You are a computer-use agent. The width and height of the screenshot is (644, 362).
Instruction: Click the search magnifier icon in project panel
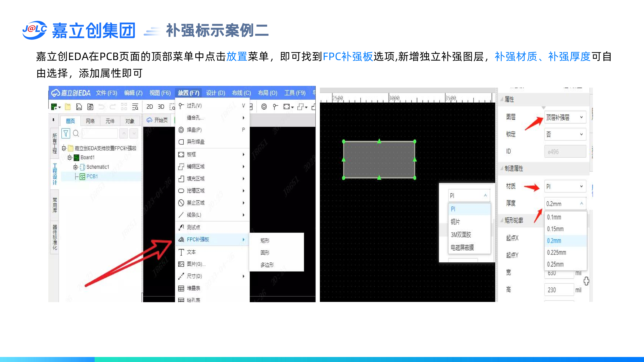tap(76, 133)
